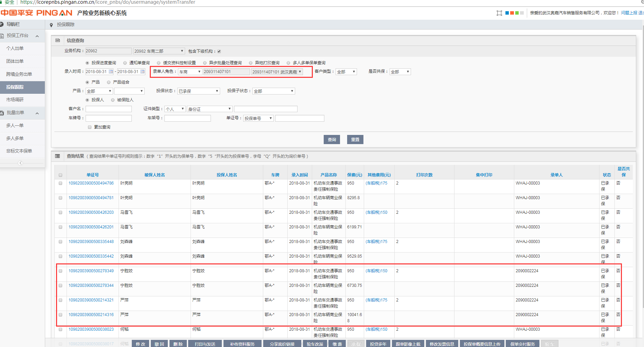Viewport: 644px width, 347px height.
Task: Collapse sidebar using the left arrow handle
Action: (x=20, y=163)
